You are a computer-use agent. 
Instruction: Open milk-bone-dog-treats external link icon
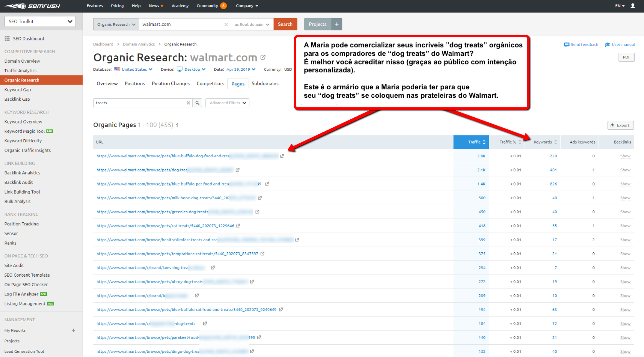(x=260, y=198)
